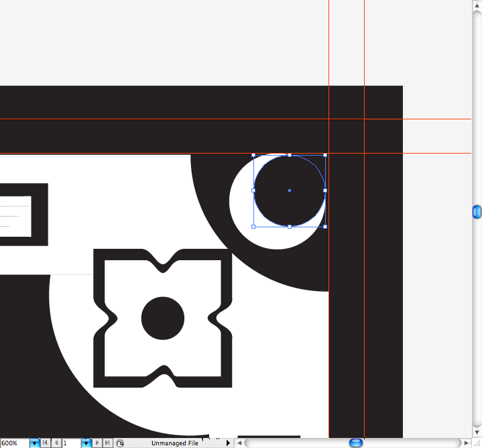Click the top-right handle of the selection bounding box
Image resolution: width=482 pixels, height=448 pixels.
[325, 155]
